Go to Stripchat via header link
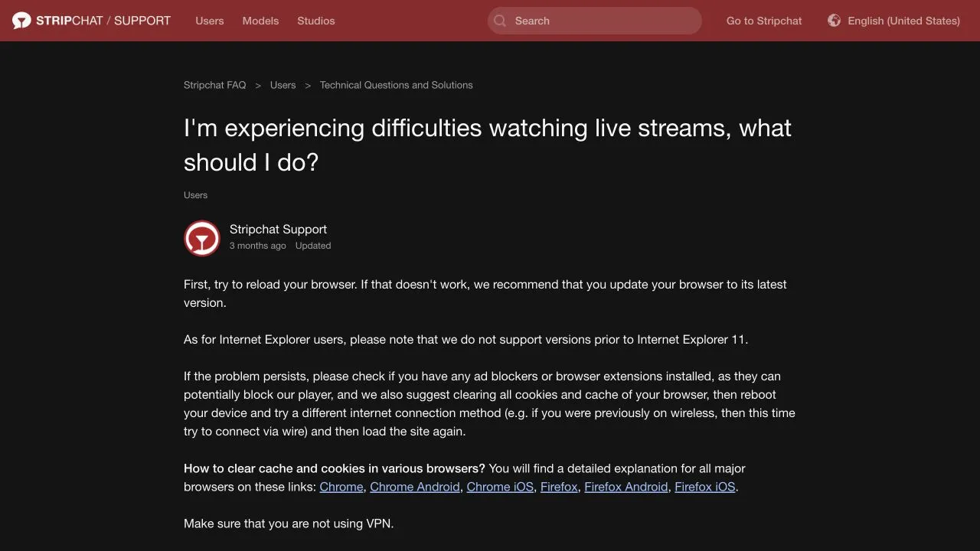980x551 pixels. pos(764,21)
